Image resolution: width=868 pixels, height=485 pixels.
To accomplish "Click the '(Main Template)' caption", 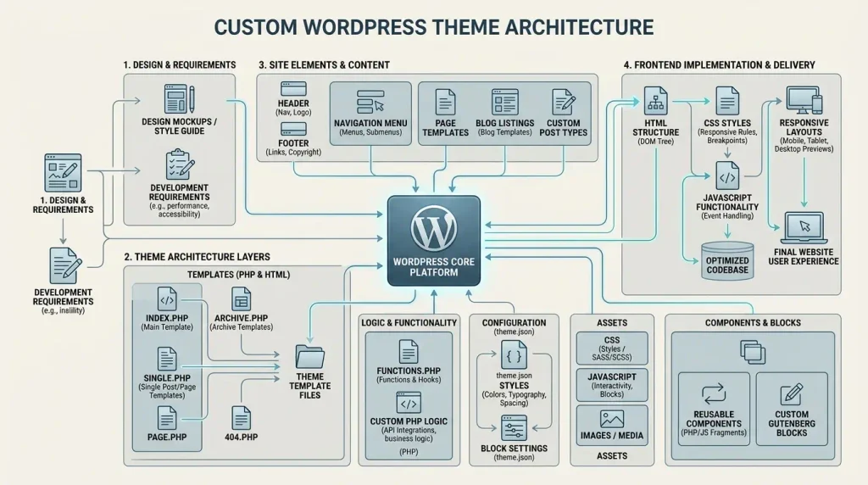I will 167,327.
